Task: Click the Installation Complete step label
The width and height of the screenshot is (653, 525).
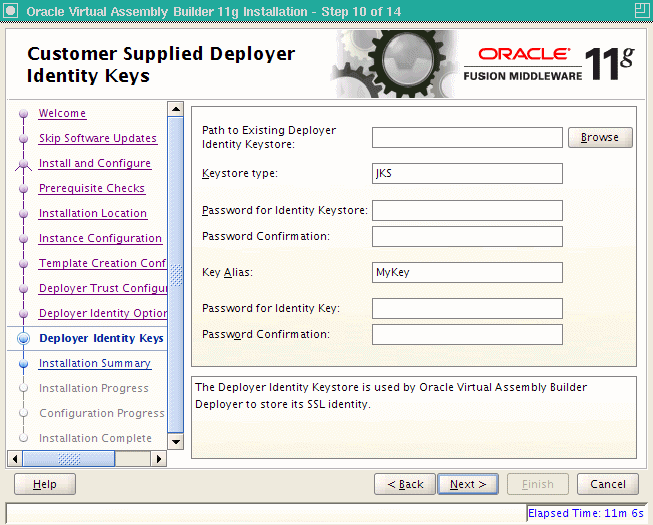Action: coord(95,438)
